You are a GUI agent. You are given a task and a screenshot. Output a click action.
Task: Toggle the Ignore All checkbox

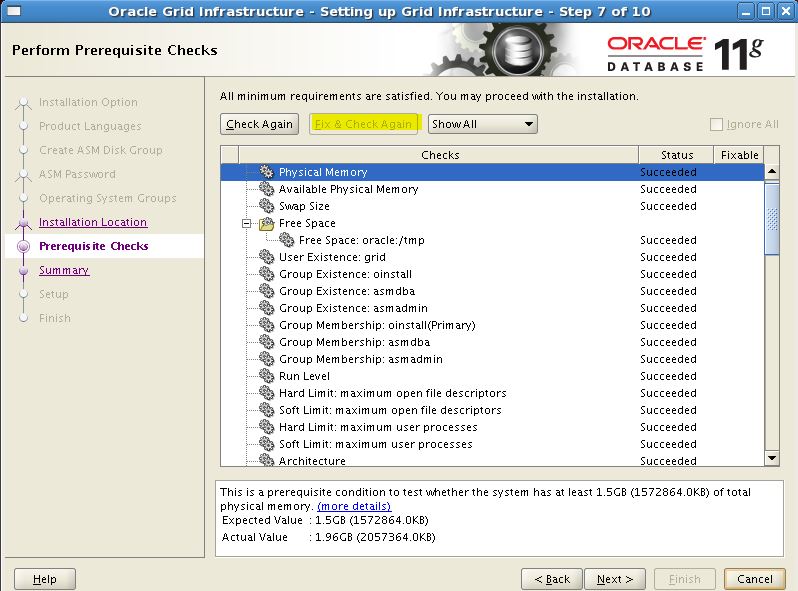716,124
